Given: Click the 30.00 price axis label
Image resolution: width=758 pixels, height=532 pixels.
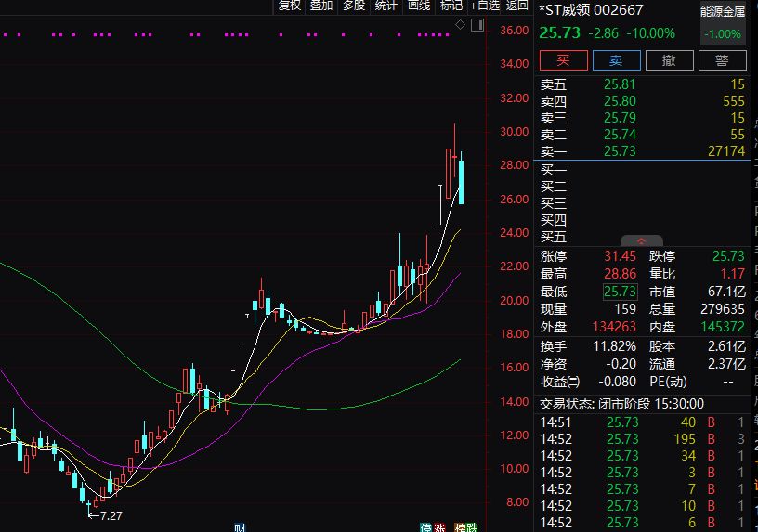Looking at the screenshot, I should 515,132.
